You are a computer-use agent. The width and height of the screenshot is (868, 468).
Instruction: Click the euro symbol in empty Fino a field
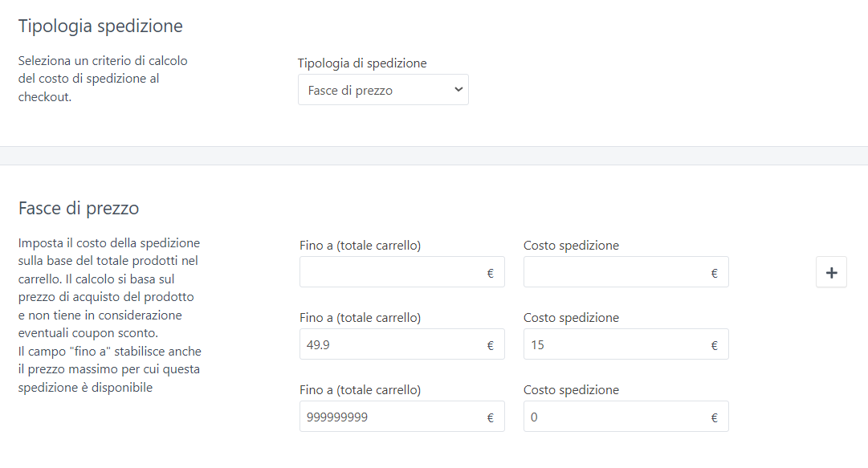tap(490, 273)
